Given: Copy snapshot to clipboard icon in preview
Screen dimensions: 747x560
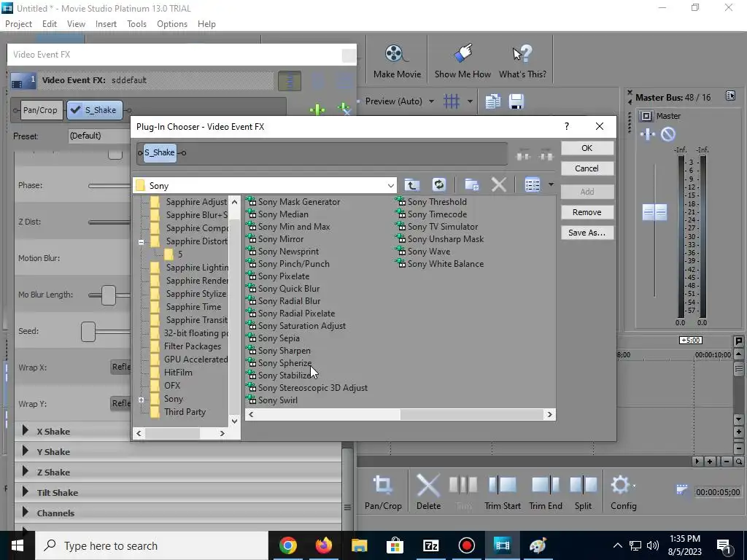Looking at the screenshot, I should 492,101.
